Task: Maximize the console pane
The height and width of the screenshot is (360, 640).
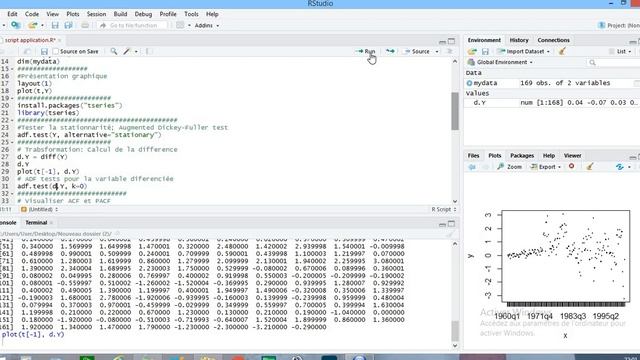Action: coord(451,224)
